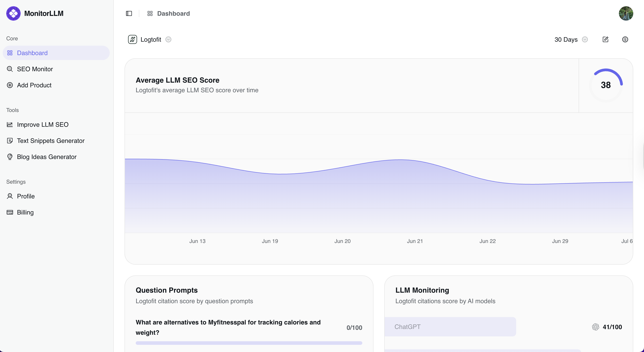Toggle the sidebar panel icon
Screen dimensions: 644x352
(x=129, y=13)
